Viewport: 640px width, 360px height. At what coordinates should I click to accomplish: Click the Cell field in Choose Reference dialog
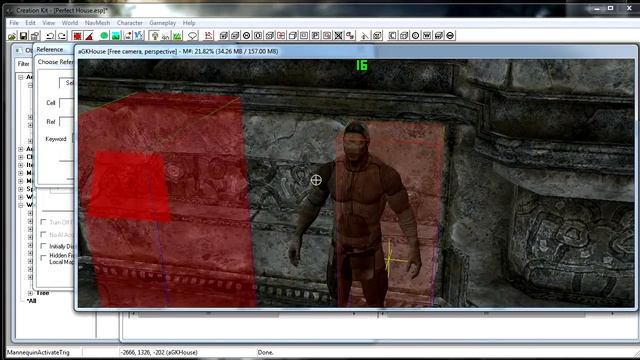[67, 103]
